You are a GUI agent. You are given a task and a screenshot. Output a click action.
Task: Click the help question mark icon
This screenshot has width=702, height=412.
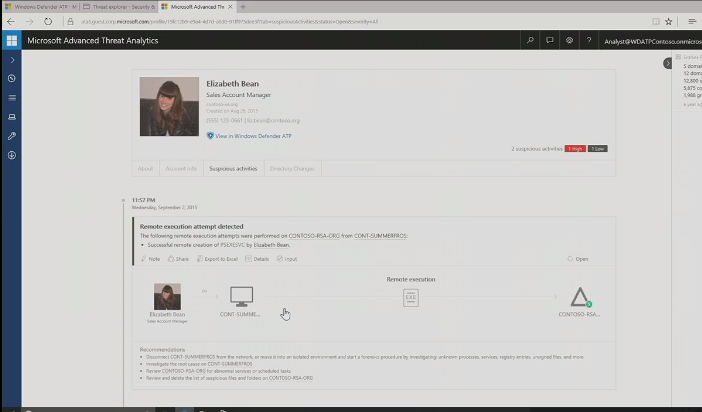pos(588,41)
